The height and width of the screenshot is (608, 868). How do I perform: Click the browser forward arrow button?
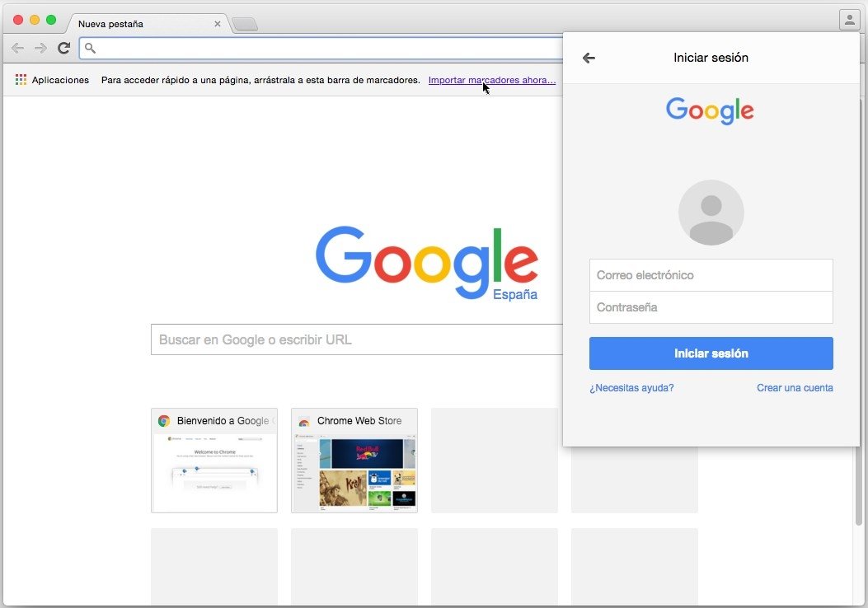[x=40, y=48]
